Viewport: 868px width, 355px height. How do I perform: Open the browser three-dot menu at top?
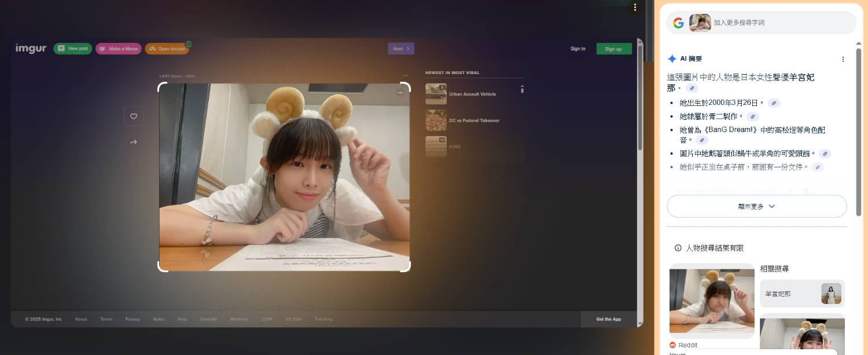click(x=635, y=8)
